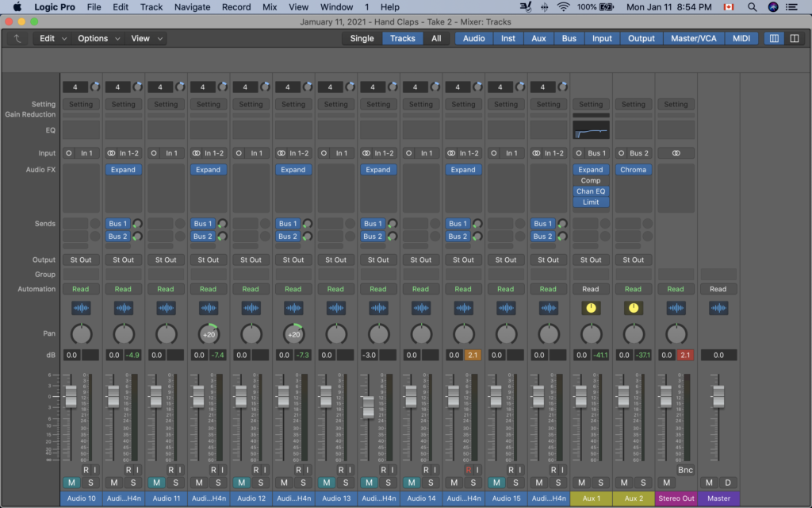The height and width of the screenshot is (508, 812).
Task: Open the Limit plugin on Aux 1
Action: tap(590, 202)
